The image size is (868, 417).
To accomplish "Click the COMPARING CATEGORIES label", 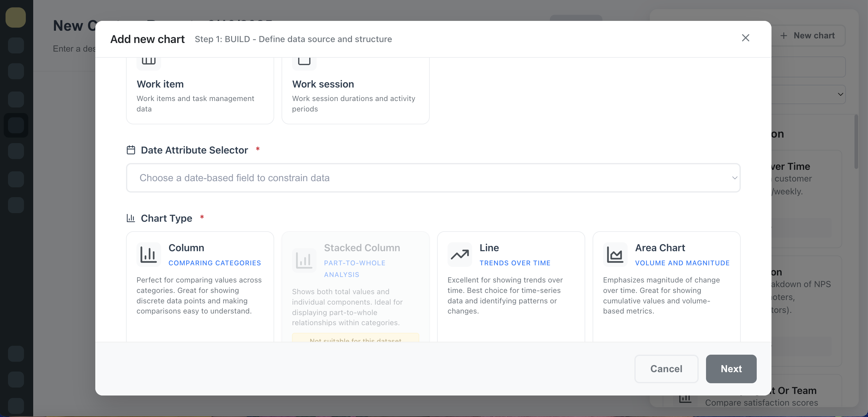I will (x=215, y=263).
